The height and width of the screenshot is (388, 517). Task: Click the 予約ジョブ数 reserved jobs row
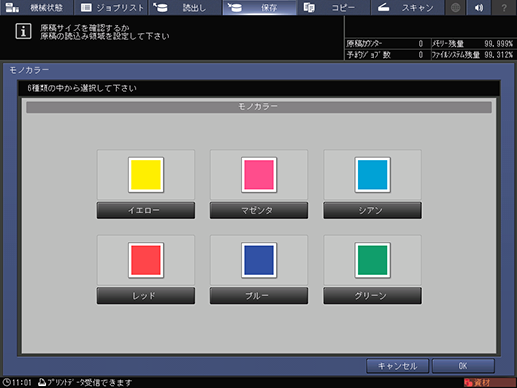pyautogui.click(x=387, y=55)
